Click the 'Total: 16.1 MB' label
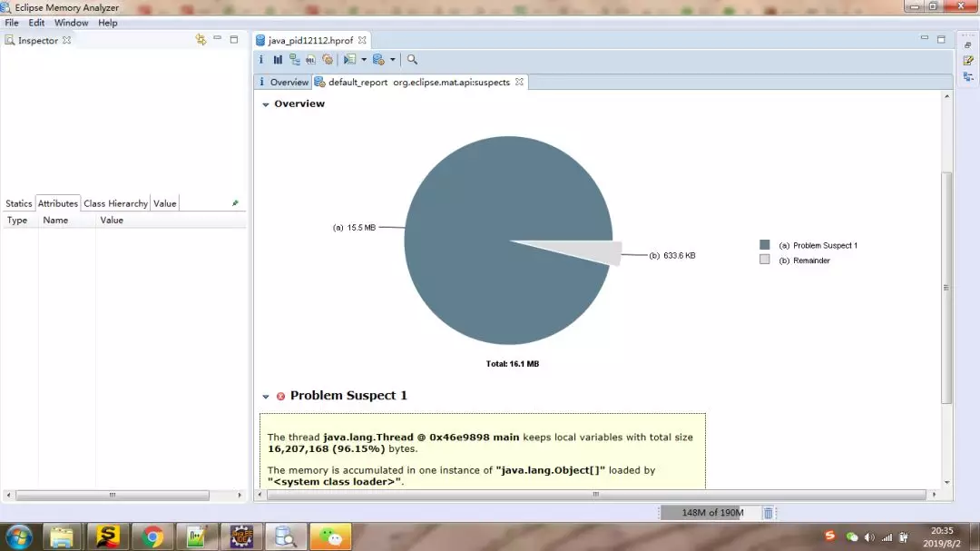The height and width of the screenshot is (551, 980). [x=513, y=363]
